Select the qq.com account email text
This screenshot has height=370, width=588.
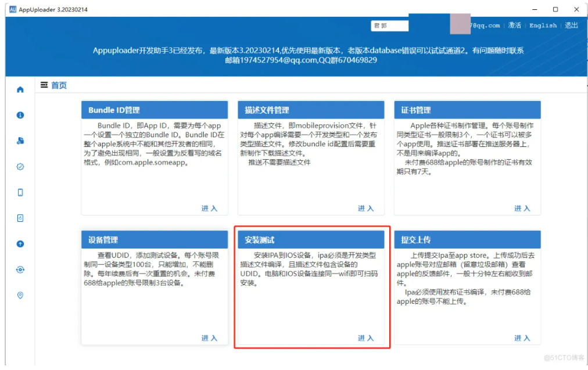485,26
